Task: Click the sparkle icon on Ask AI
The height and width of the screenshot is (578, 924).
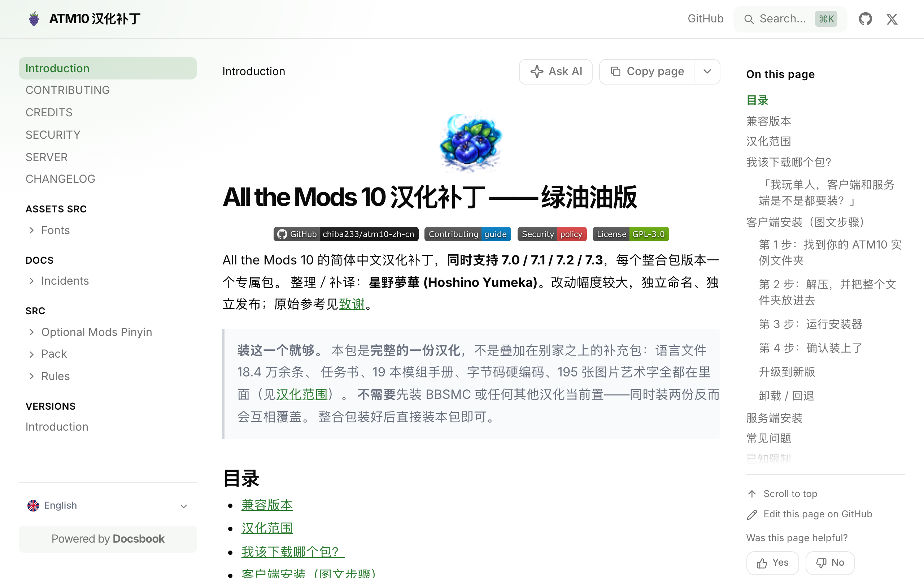Action: coord(536,72)
